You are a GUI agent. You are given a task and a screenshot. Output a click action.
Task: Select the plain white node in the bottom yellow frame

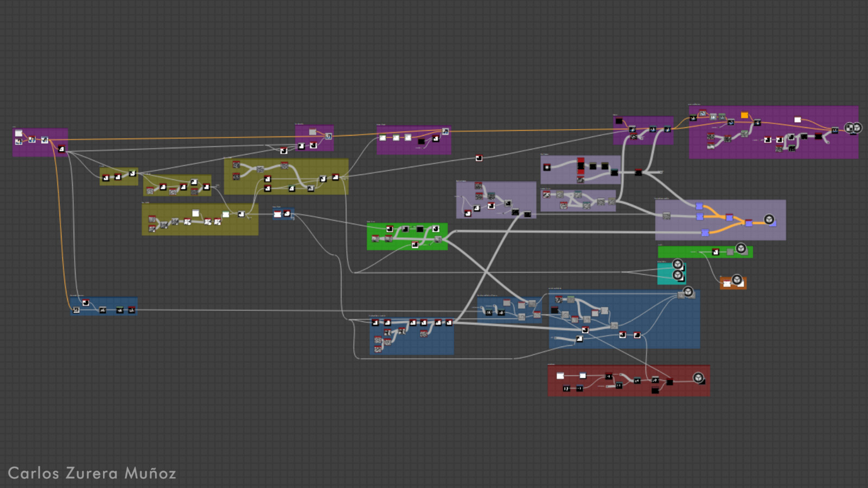click(195, 213)
